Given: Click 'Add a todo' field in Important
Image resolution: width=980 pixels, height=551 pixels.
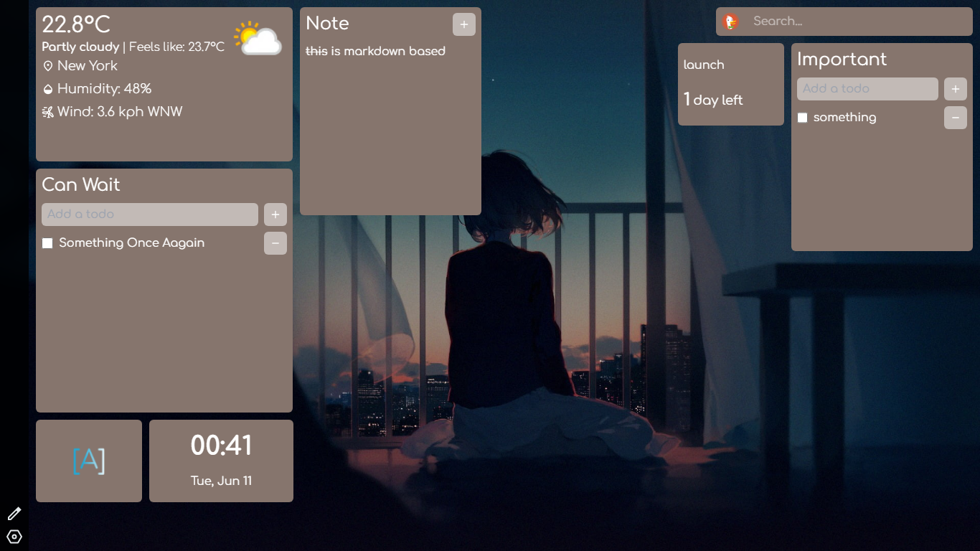Looking at the screenshot, I should [867, 89].
